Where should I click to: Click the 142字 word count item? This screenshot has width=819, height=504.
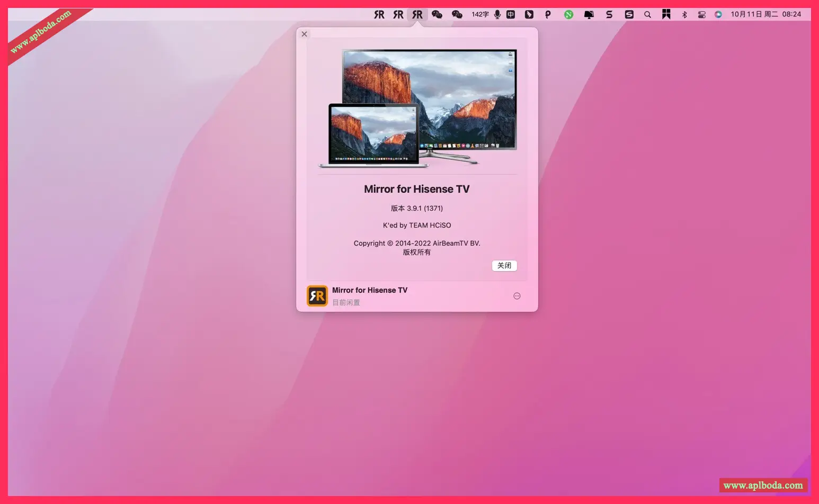tap(480, 14)
